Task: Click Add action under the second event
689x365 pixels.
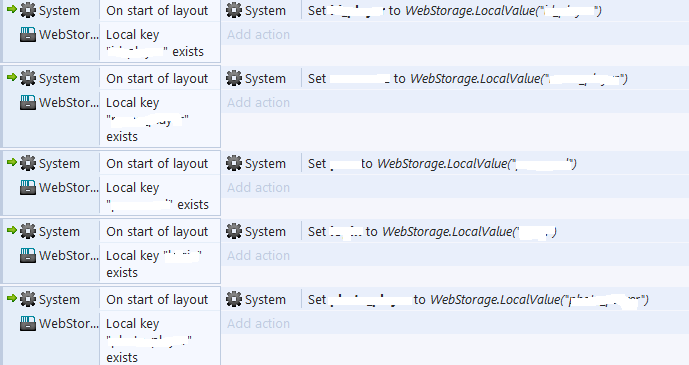Action: pyautogui.click(x=258, y=102)
